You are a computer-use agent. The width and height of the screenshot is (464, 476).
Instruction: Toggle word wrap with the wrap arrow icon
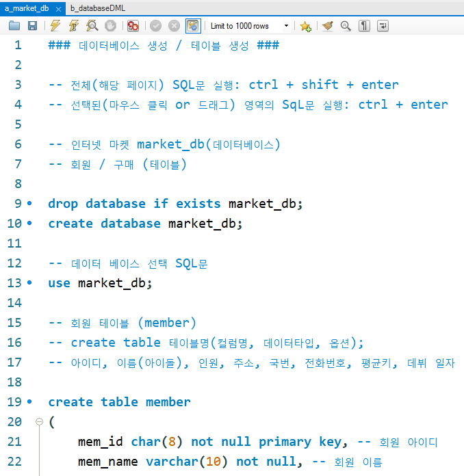[383, 26]
